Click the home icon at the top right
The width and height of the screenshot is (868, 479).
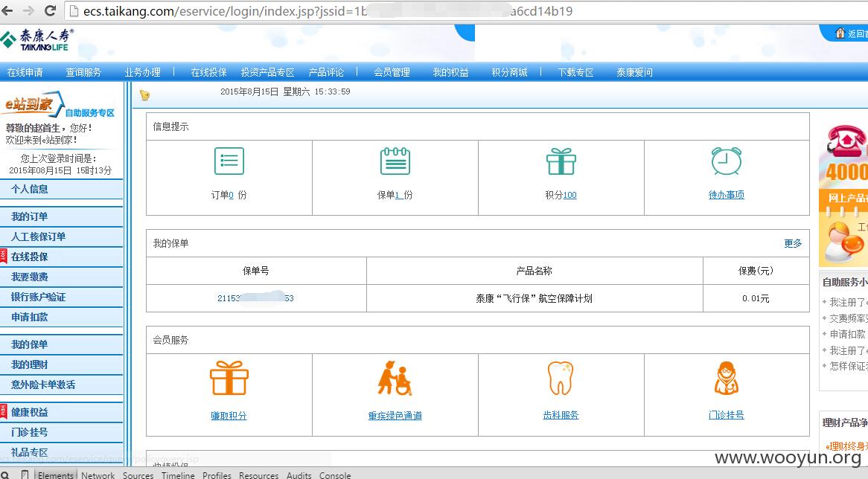840,33
